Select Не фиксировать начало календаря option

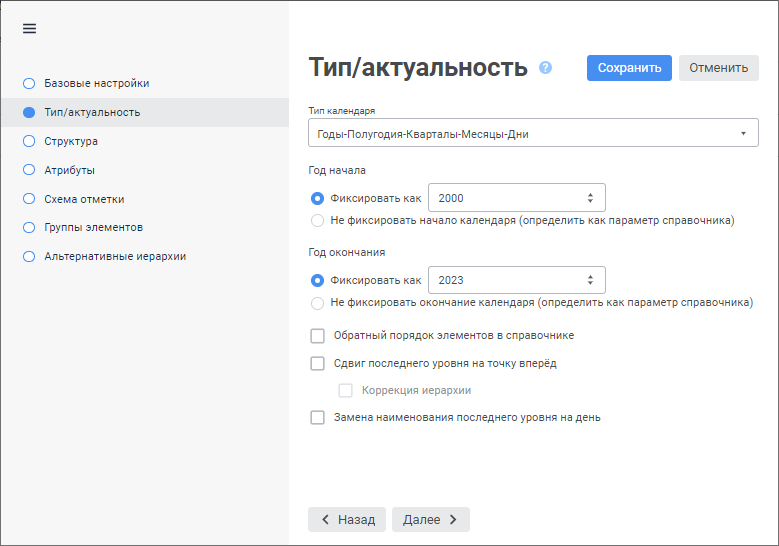click(x=318, y=220)
